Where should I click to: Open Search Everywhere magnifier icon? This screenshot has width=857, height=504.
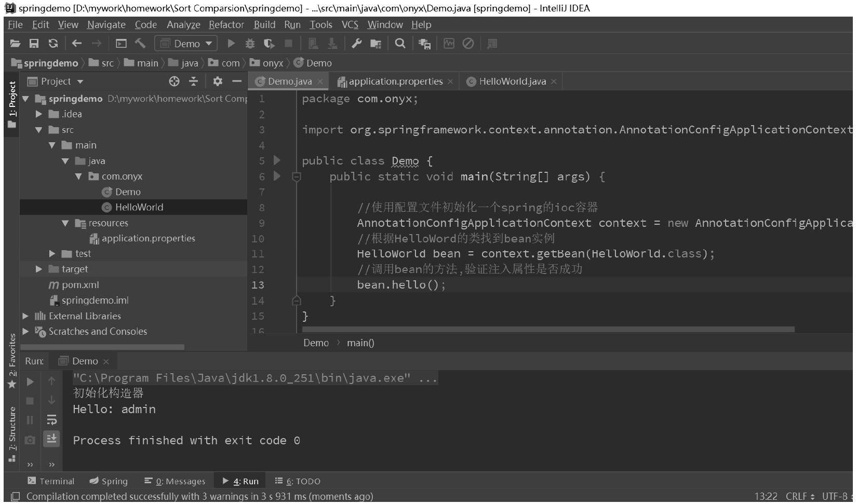(400, 44)
